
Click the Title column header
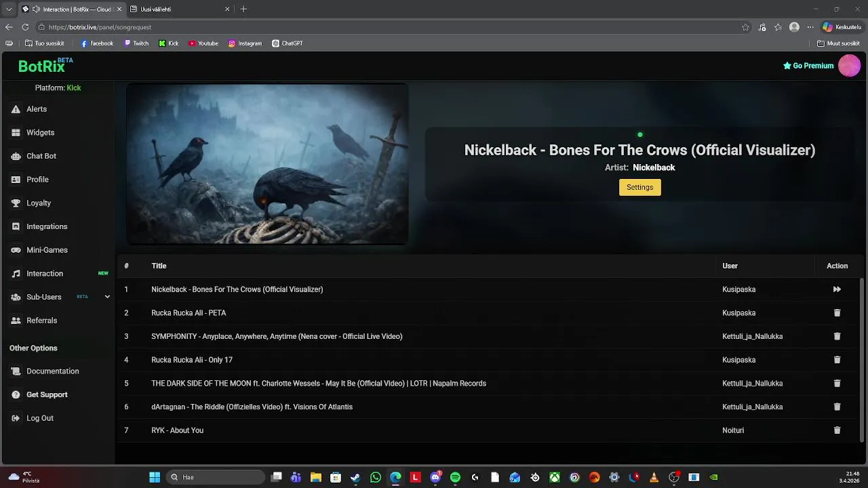pos(159,266)
